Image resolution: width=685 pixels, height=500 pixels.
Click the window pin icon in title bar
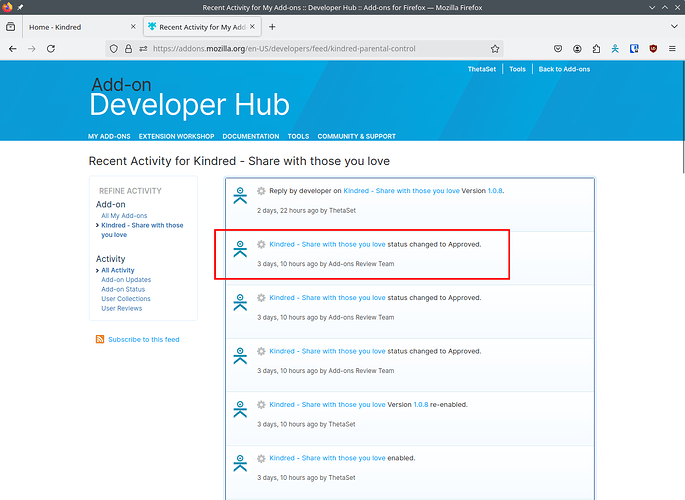(x=20, y=7)
